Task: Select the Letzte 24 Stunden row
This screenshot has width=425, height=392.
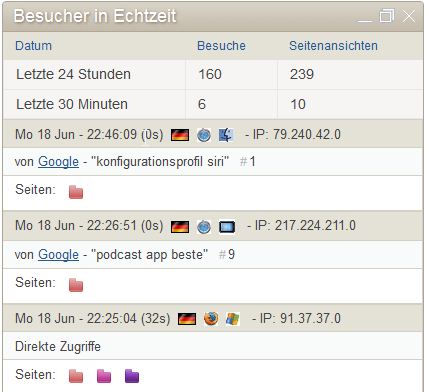Action: (x=213, y=74)
